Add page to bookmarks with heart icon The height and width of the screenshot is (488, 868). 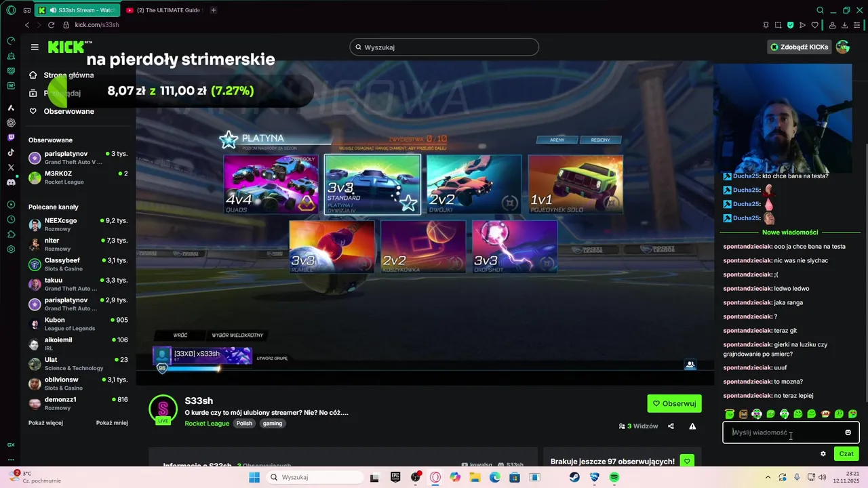pos(814,25)
